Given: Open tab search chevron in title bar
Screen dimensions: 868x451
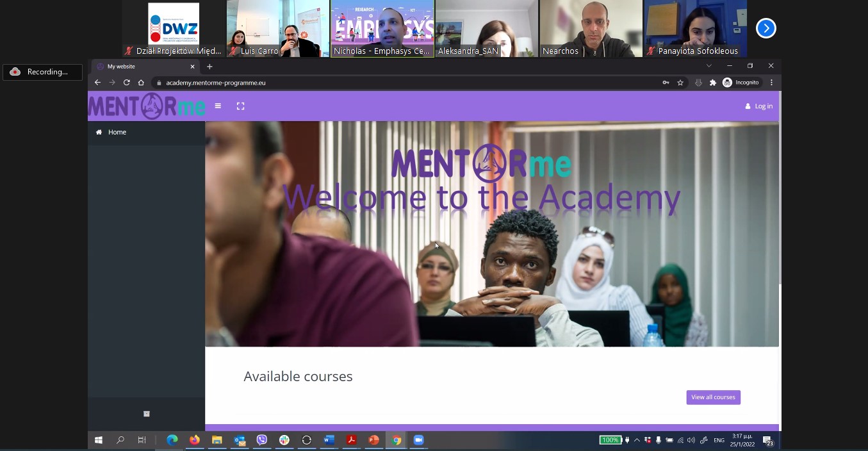Looking at the screenshot, I should click(x=708, y=66).
